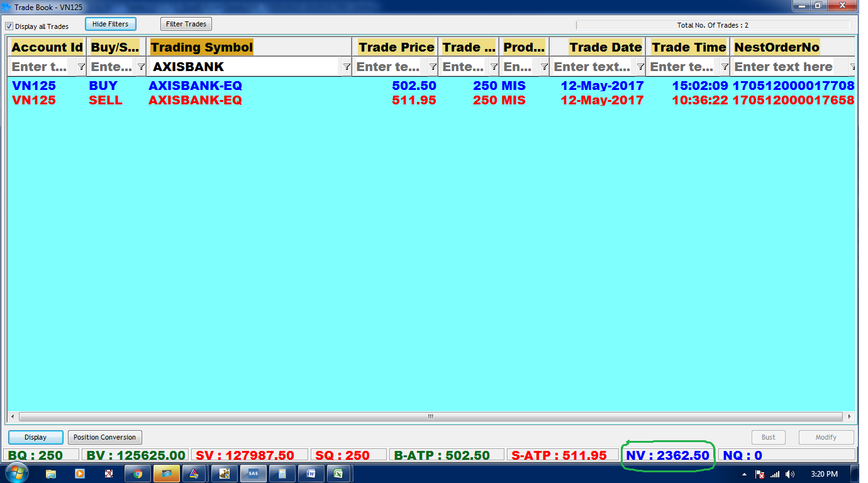
Task: Open Microsoft Word on the taskbar
Action: (x=311, y=474)
